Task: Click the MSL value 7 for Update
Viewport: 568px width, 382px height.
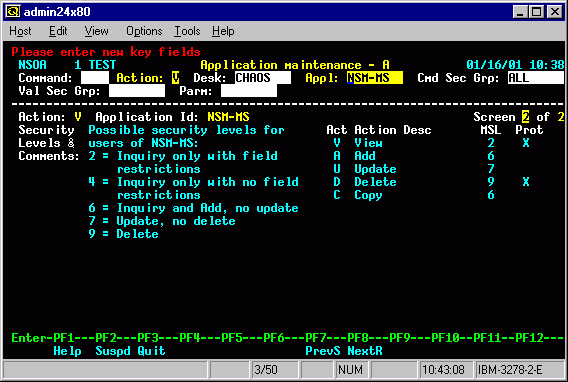Action: coord(491,169)
